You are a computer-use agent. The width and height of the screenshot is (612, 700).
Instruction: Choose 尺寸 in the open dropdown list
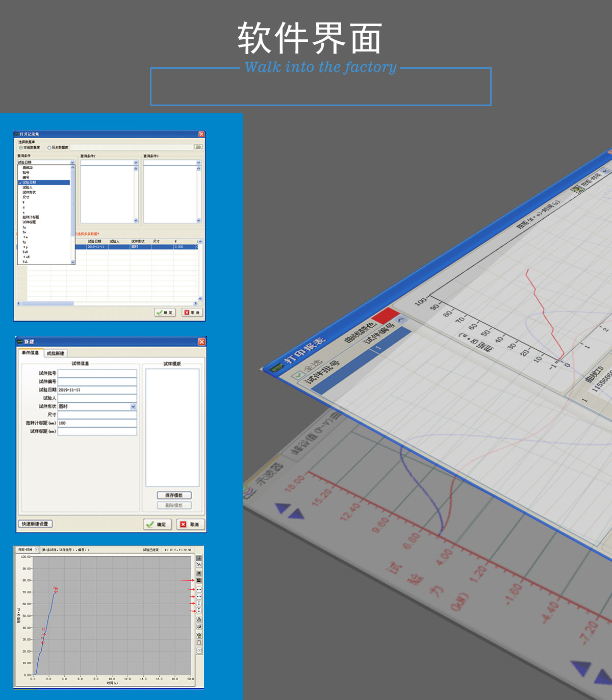(26, 197)
